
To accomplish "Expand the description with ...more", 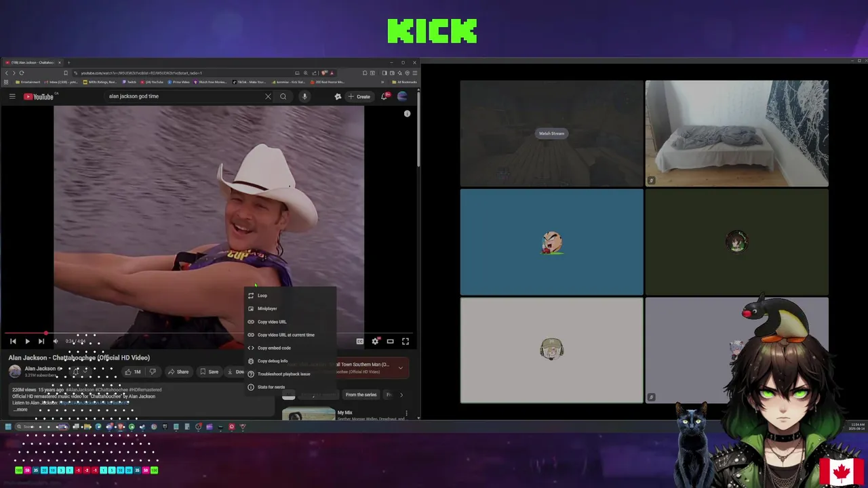I will point(20,409).
